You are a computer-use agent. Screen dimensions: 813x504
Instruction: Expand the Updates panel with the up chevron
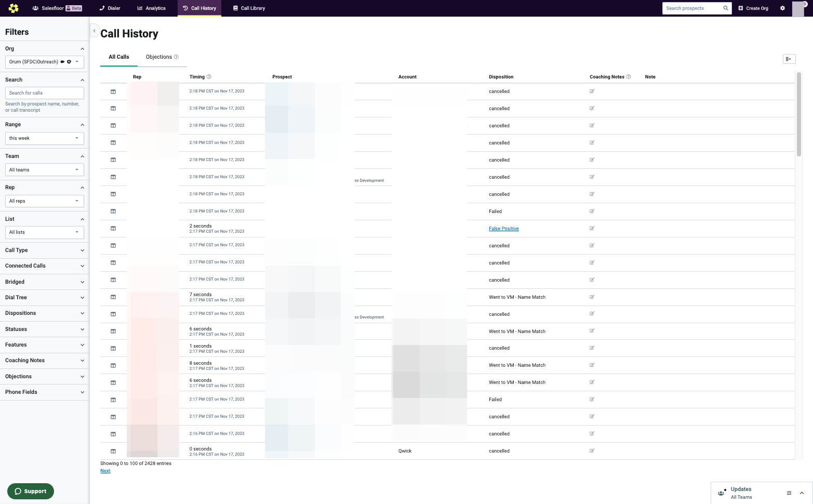pos(802,493)
